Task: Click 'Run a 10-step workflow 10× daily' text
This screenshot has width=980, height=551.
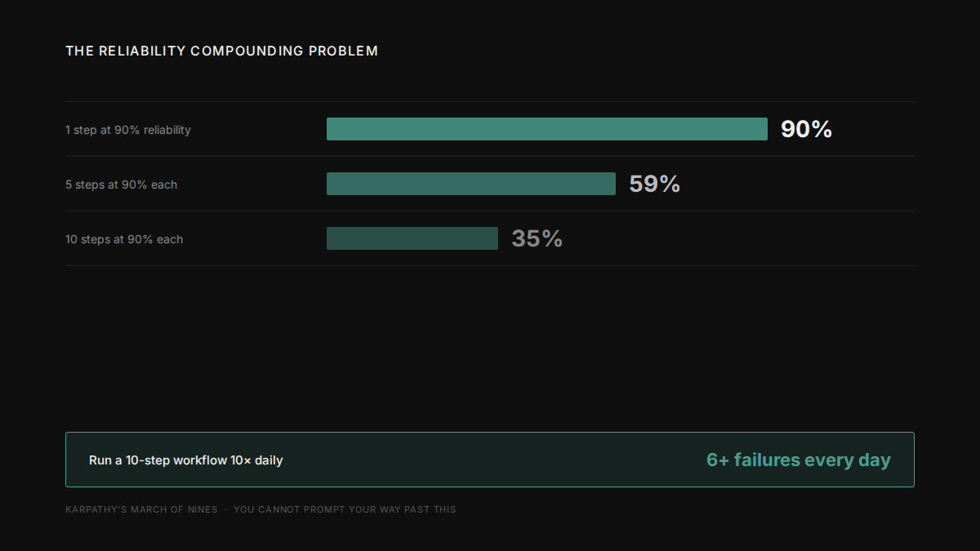Action: pos(185,460)
